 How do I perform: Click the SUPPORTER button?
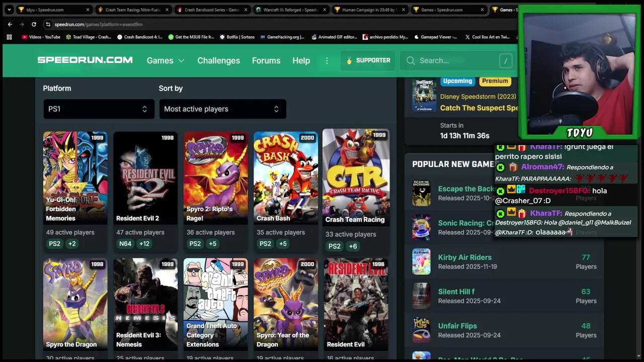tap(368, 60)
